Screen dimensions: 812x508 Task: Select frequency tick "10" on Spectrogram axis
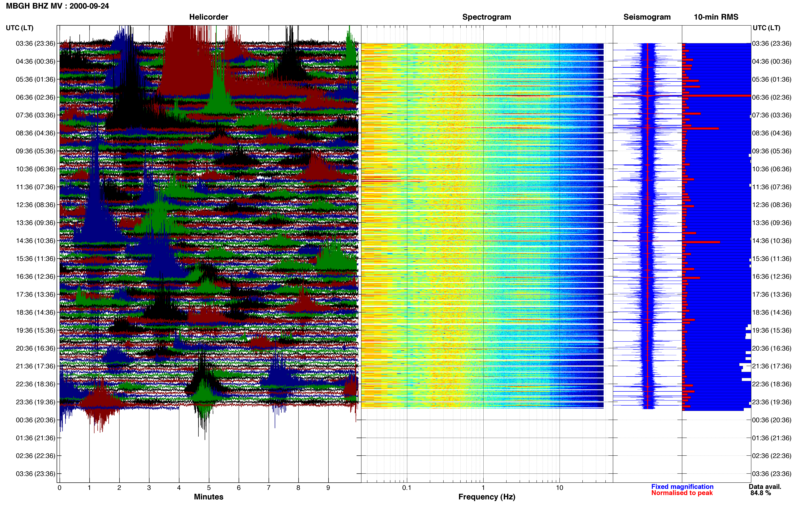click(x=559, y=488)
